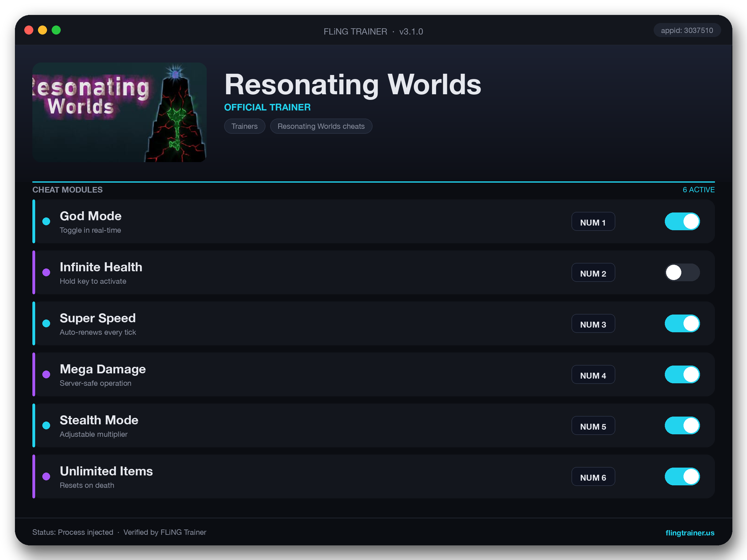
Task: Select the NUM 3 hotkey badge
Action: [x=593, y=323]
